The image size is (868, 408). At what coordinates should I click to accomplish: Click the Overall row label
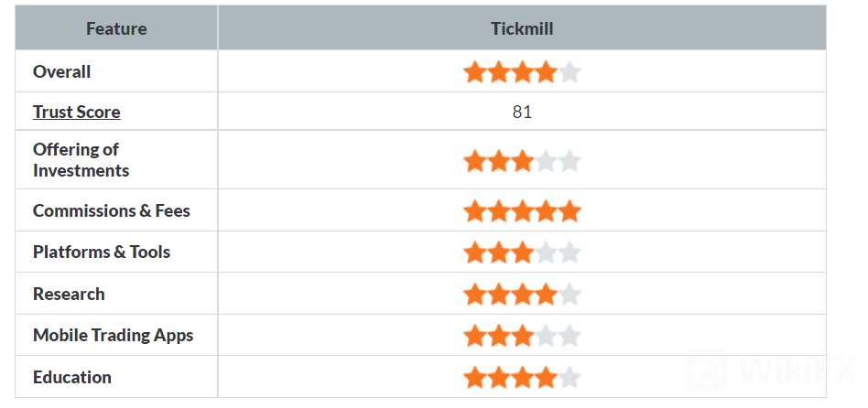point(62,71)
